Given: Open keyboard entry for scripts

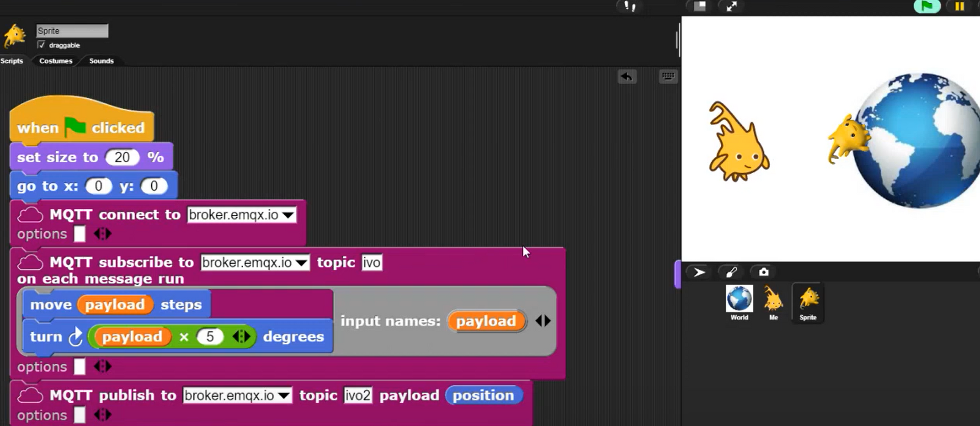Looking at the screenshot, I should (x=668, y=77).
